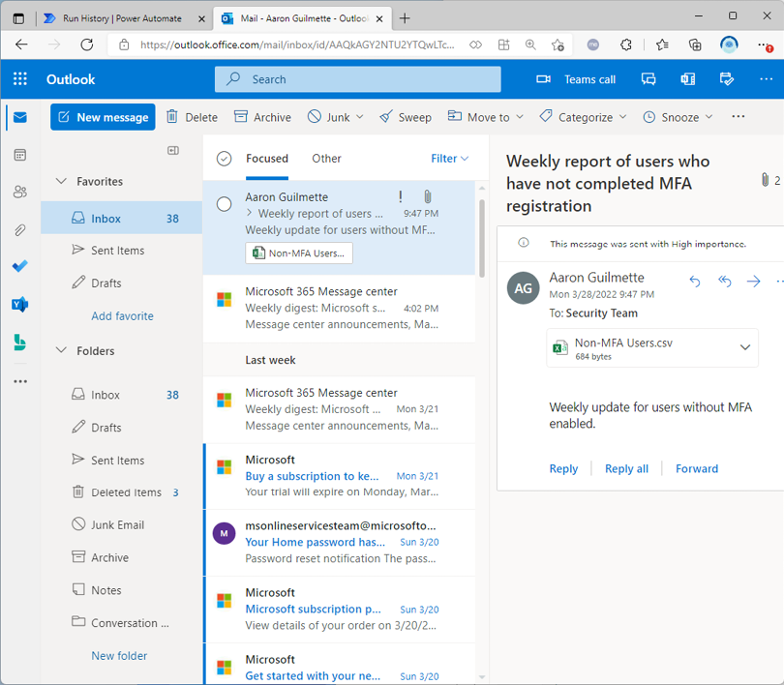Image resolution: width=784 pixels, height=685 pixels.
Task: Click Reply all under the message
Action: pos(626,468)
